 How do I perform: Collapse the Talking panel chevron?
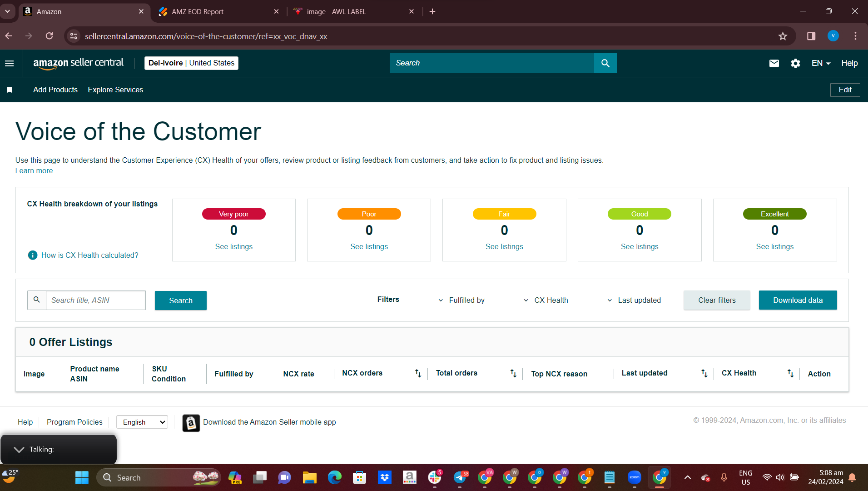(x=19, y=450)
